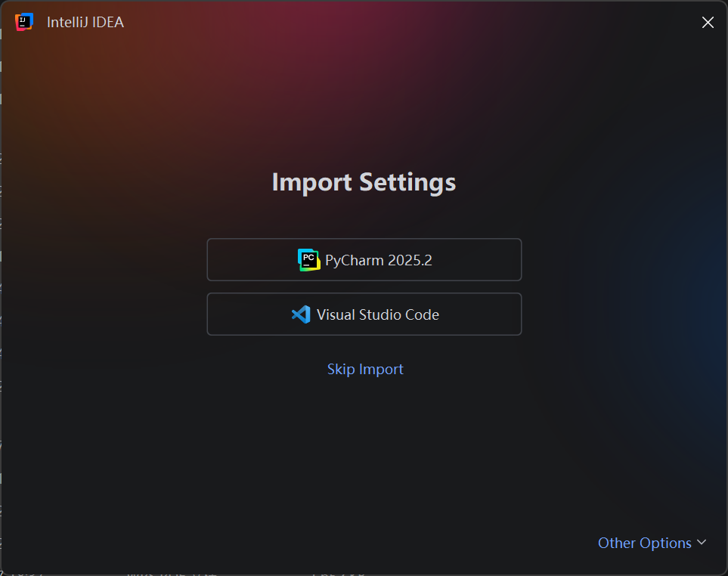Import settings from PyCharm 2025.2

point(364,259)
